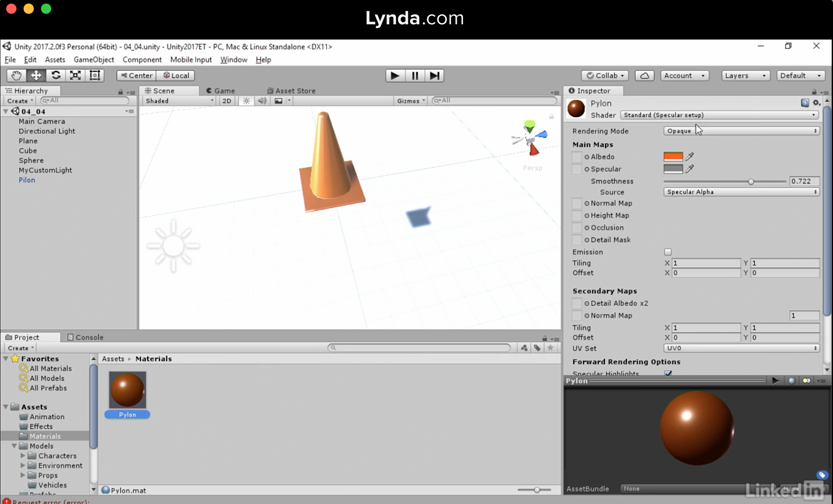
Task: Collapse the Models folder
Action: (14, 446)
